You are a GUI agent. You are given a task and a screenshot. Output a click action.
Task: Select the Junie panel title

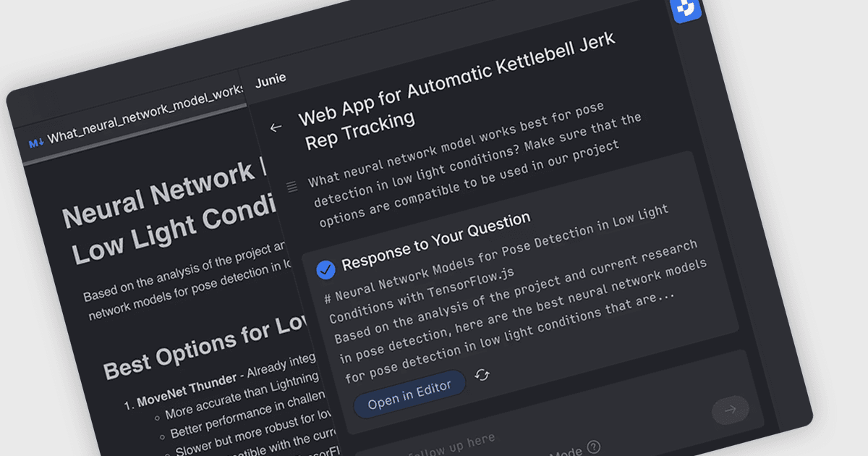271,80
